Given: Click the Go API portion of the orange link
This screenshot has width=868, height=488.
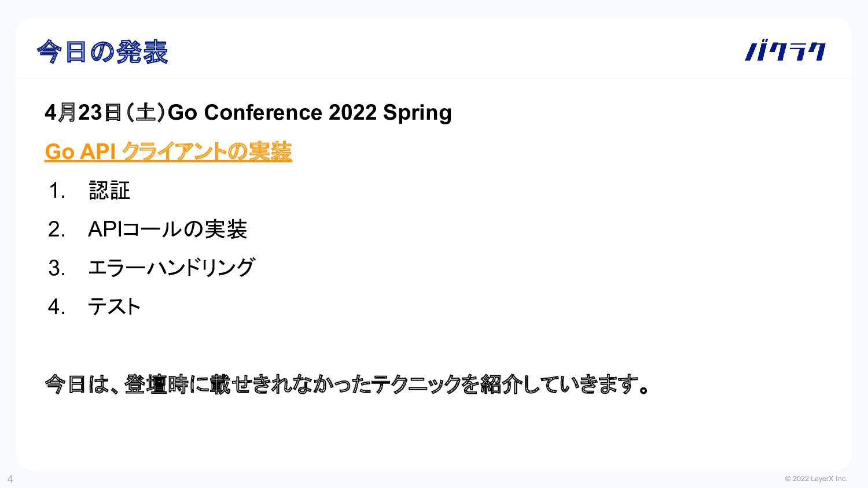Looking at the screenshot, I should coord(80,151).
